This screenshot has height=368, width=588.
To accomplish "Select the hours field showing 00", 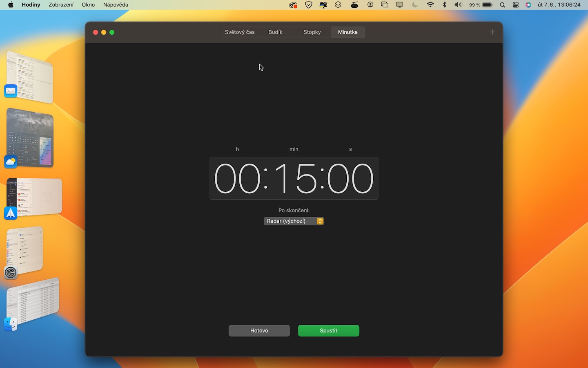I will click(x=237, y=179).
